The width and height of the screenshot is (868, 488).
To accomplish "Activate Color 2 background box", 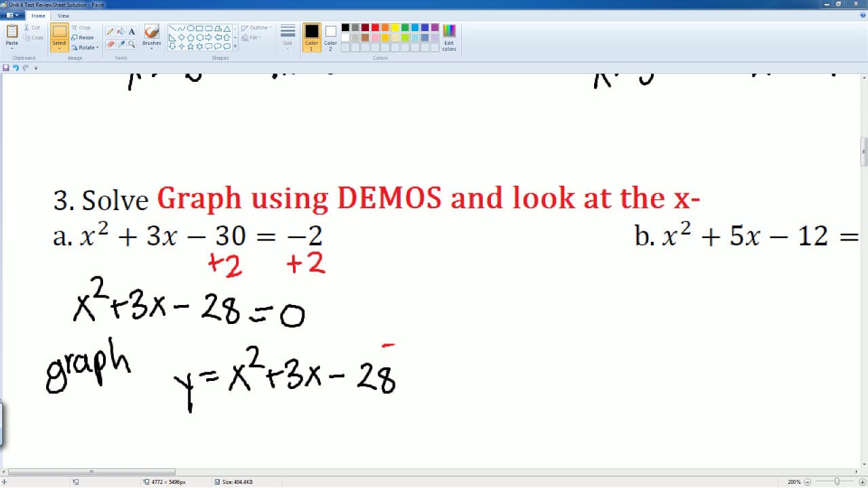I will coord(330,37).
